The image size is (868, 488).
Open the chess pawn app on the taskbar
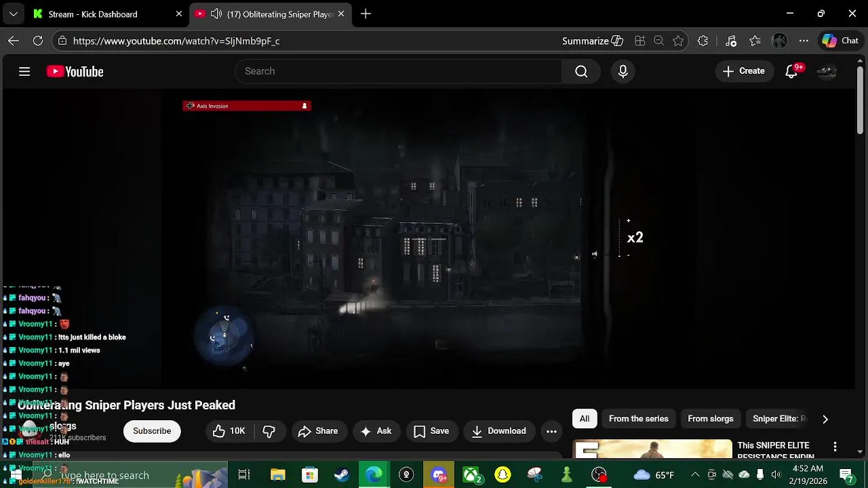[567, 475]
